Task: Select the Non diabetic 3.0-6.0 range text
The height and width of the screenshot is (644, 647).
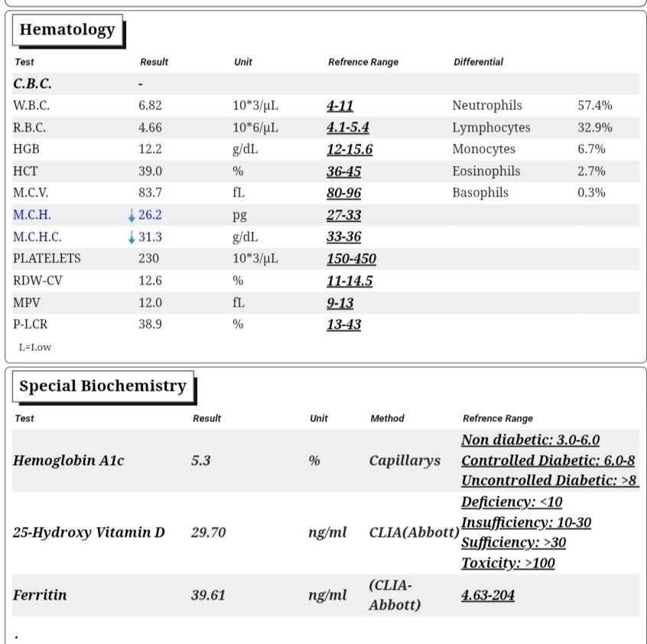Action: [x=530, y=440]
